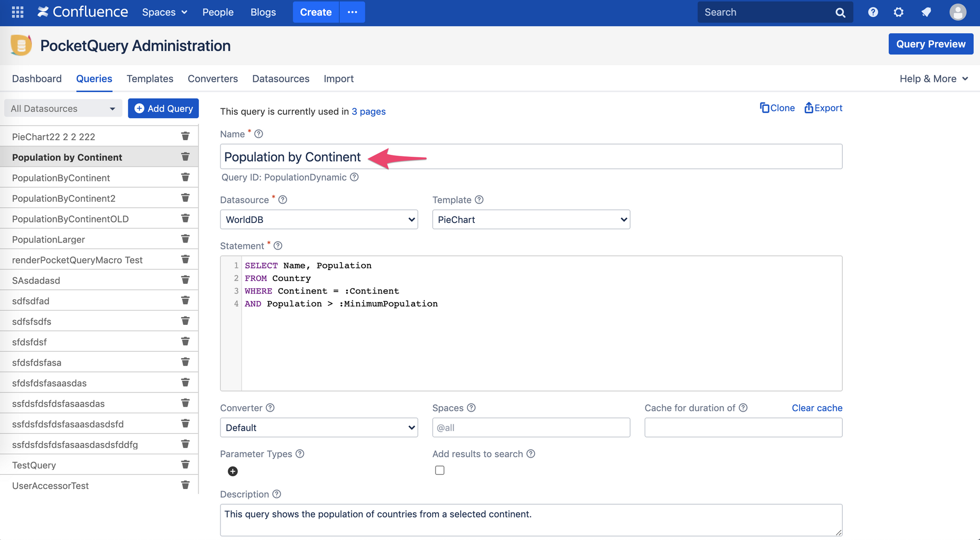Enable Add results to search checkbox
The image size is (980, 540).
(x=440, y=470)
